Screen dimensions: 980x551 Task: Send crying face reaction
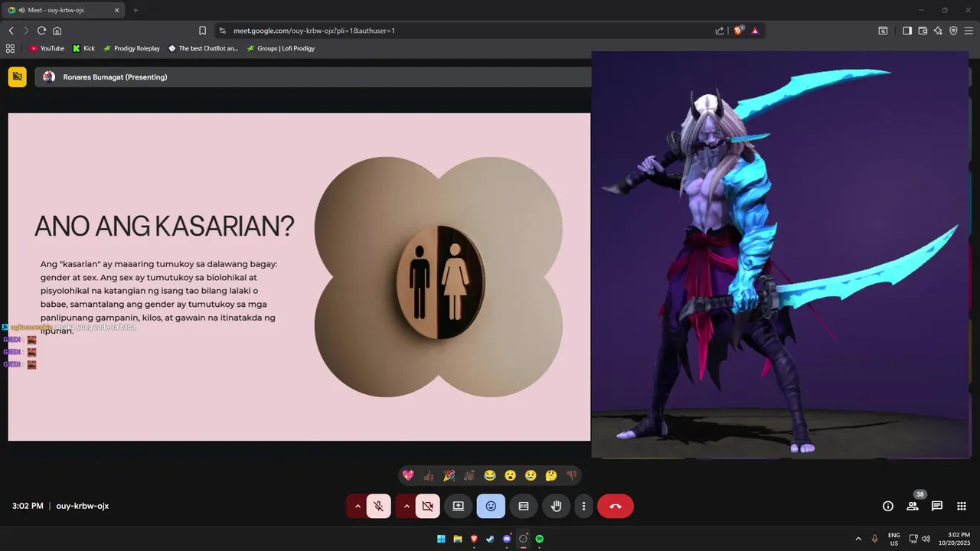(531, 475)
